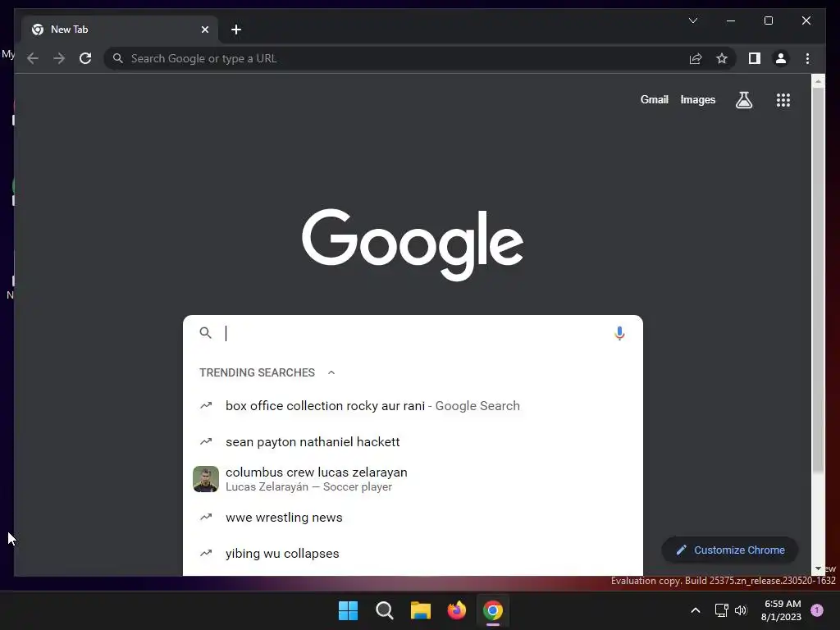
Task: Open the tab search chevron dropdown
Action: tap(692, 21)
